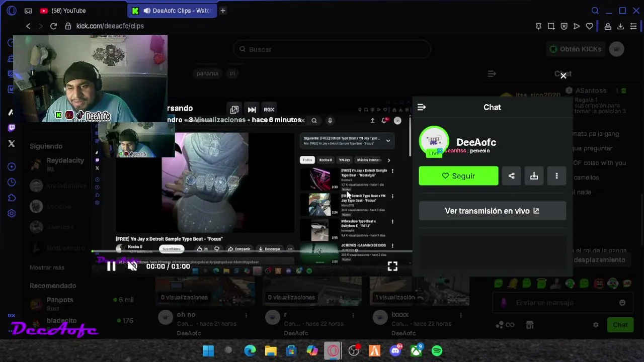The width and height of the screenshot is (644, 362).
Task: Open Opera GX main menu icon
Action: click(12, 11)
